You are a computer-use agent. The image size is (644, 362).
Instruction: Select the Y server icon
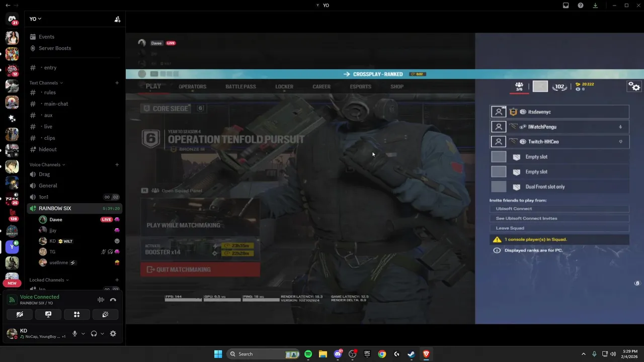point(12,247)
